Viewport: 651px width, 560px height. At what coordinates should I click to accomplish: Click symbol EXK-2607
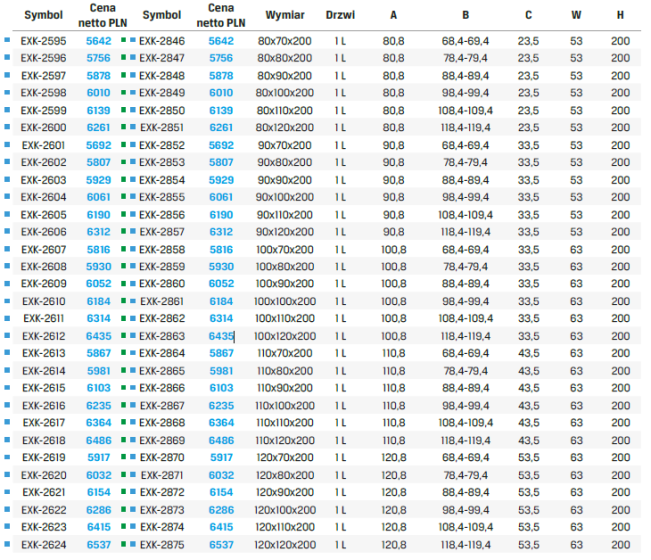[43, 250]
